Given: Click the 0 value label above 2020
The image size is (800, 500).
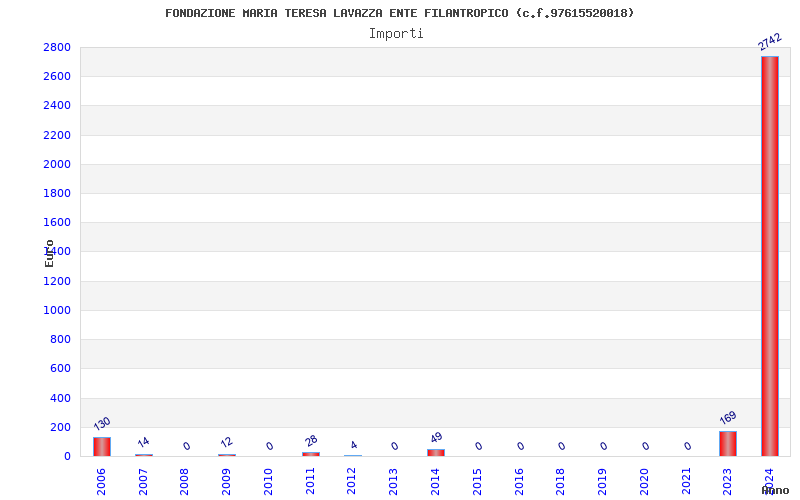Looking at the screenshot, I should 645,446.
